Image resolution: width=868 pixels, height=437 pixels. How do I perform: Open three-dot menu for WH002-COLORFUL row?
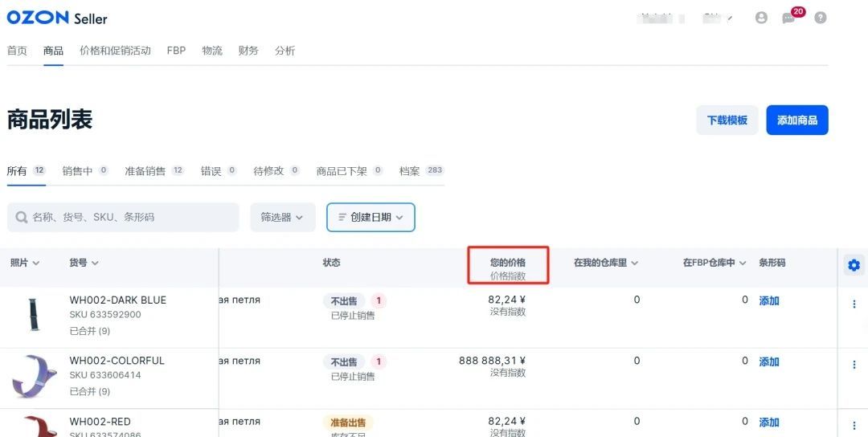point(854,365)
